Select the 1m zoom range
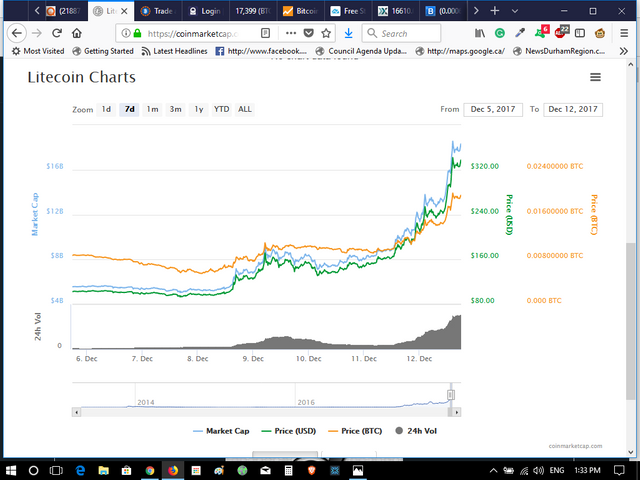This screenshot has width=640, height=480. [x=152, y=109]
